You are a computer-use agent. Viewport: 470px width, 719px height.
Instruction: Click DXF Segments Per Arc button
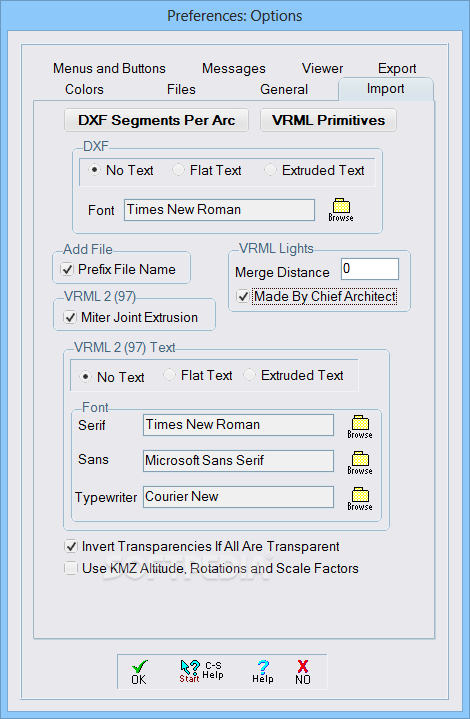pos(156,120)
